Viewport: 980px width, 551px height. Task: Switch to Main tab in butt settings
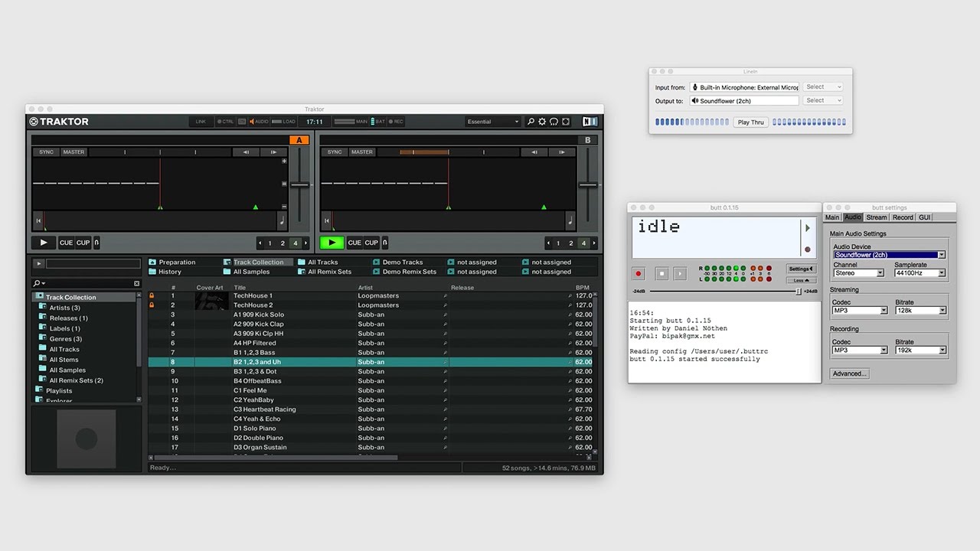coord(832,217)
